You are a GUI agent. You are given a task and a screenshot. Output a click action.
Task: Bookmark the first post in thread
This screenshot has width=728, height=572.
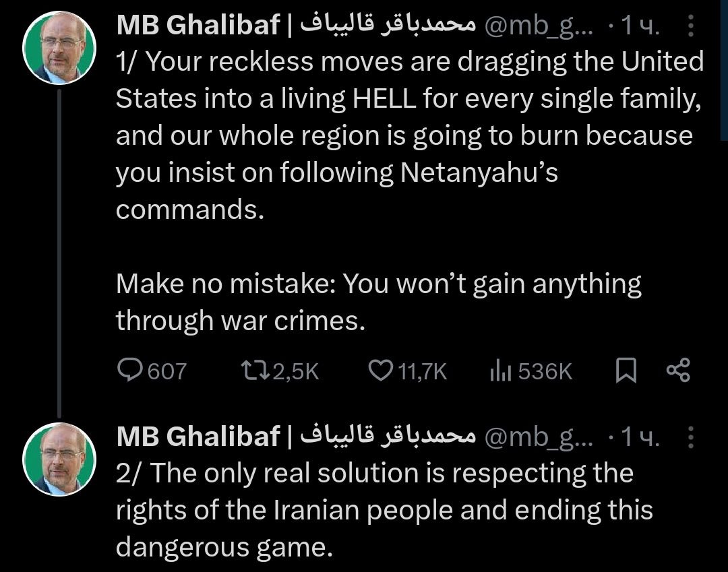626,371
